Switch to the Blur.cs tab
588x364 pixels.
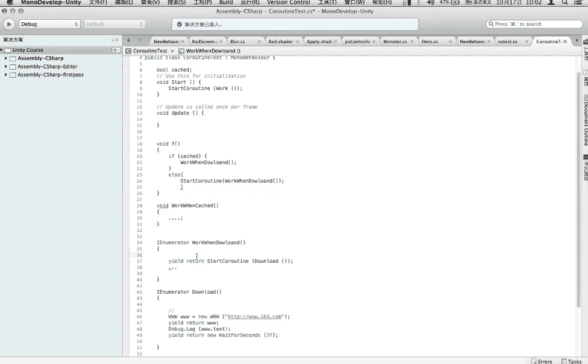click(238, 41)
